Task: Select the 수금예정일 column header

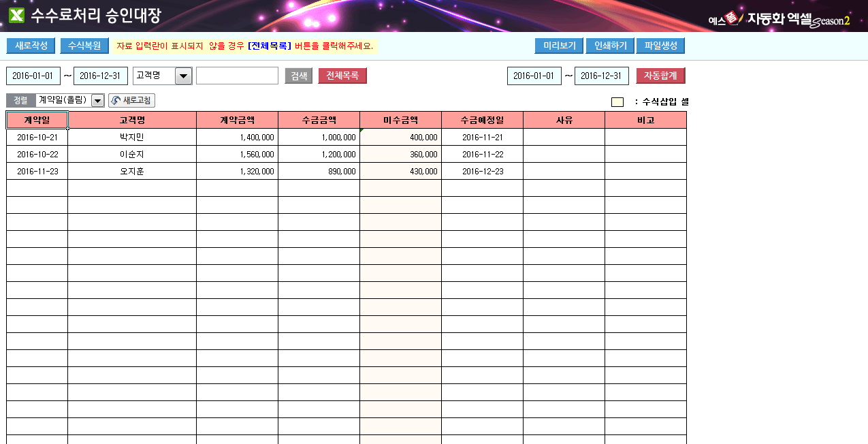Action: point(483,120)
